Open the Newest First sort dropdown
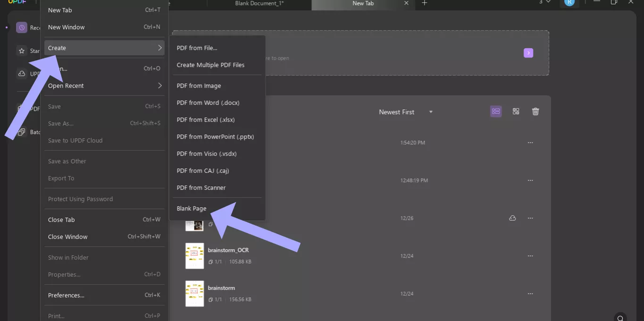Image resolution: width=644 pixels, height=321 pixels. click(x=405, y=112)
